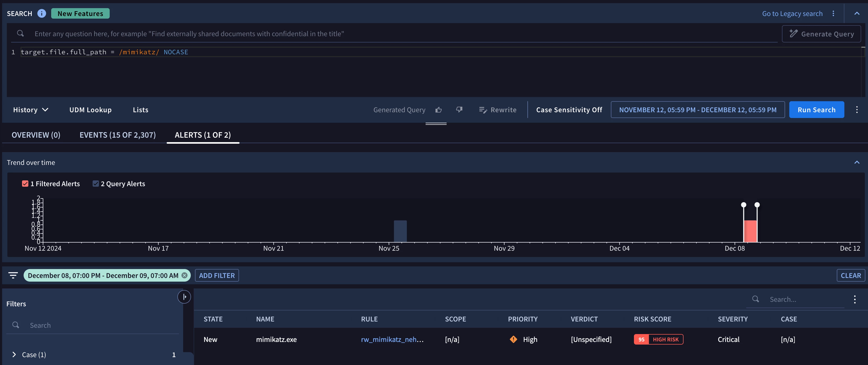Click the New Features badge
This screenshot has height=365, width=868.
80,13
